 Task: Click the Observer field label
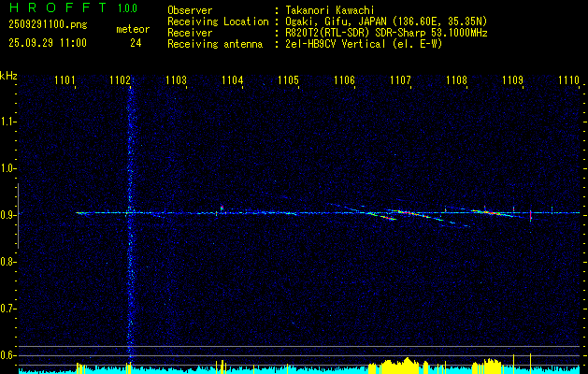(190, 10)
